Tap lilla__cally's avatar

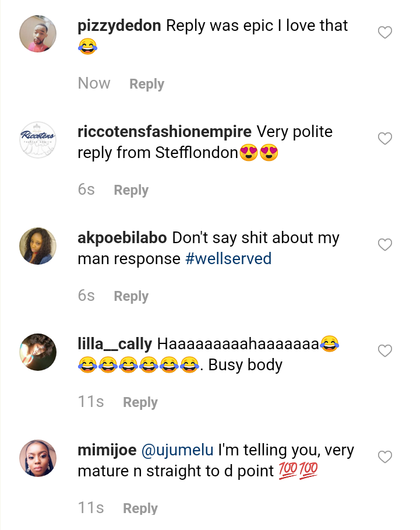point(38,352)
